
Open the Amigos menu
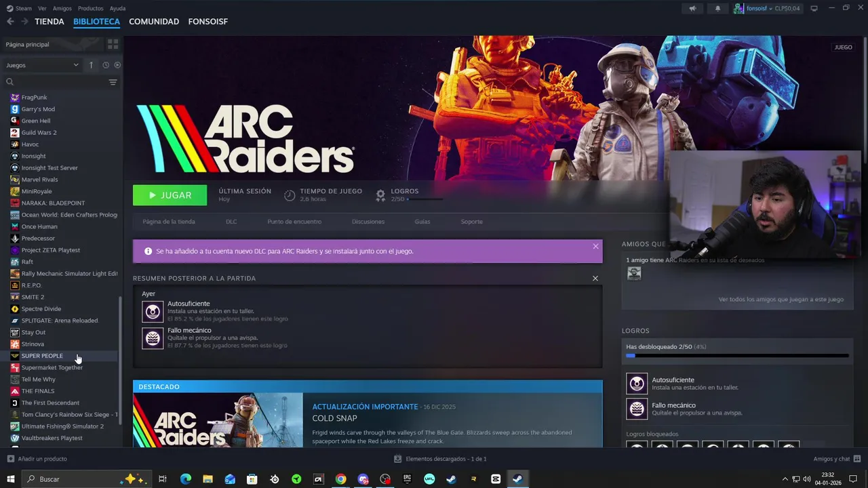62,8
